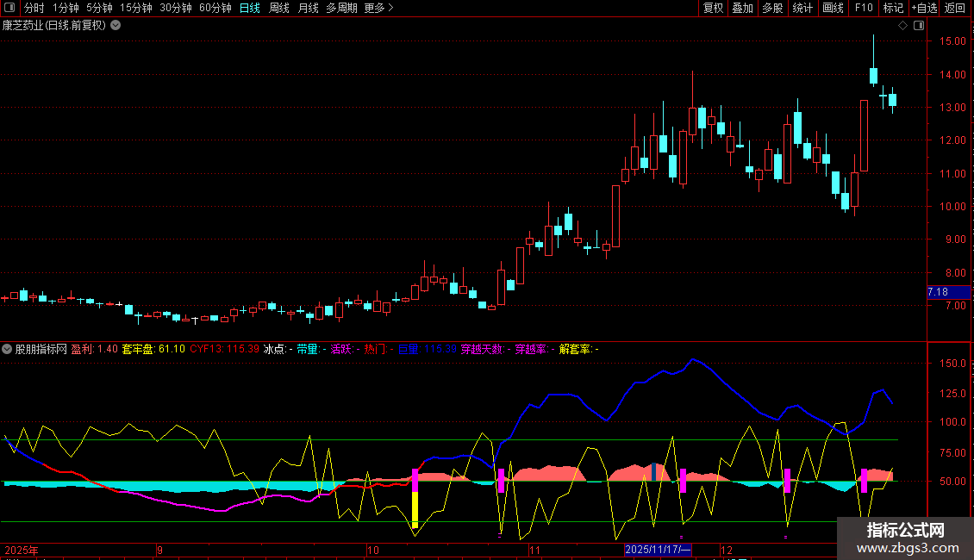Click the 10.00 price axis label

pos(952,206)
